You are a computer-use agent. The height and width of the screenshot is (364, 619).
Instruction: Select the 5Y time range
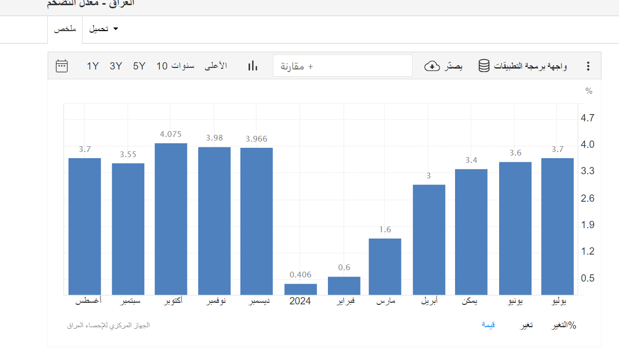click(139, 66)
